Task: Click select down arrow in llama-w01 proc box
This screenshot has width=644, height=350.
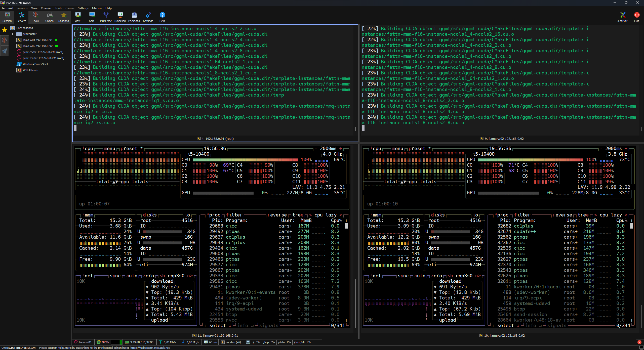Action: point(230,326)
